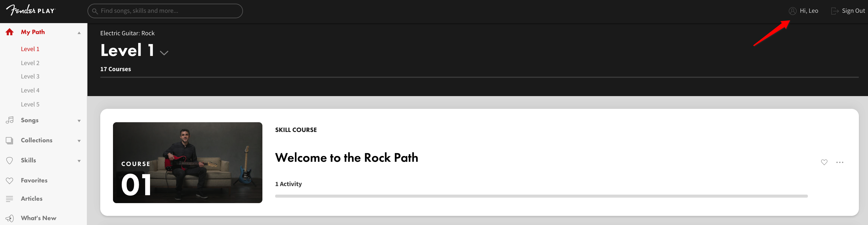This screenshot has width=868, height=225.
Task: Open the Welcome to the Rock Path title
Action: [x=347, y=157]
